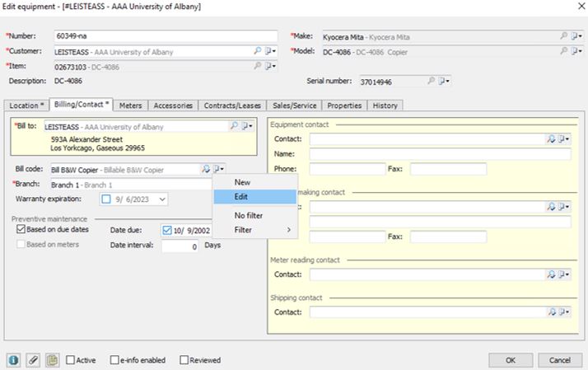Click the notes clipboard icon
The width and height of the screenshot is (588, 370).
(53, 360)
